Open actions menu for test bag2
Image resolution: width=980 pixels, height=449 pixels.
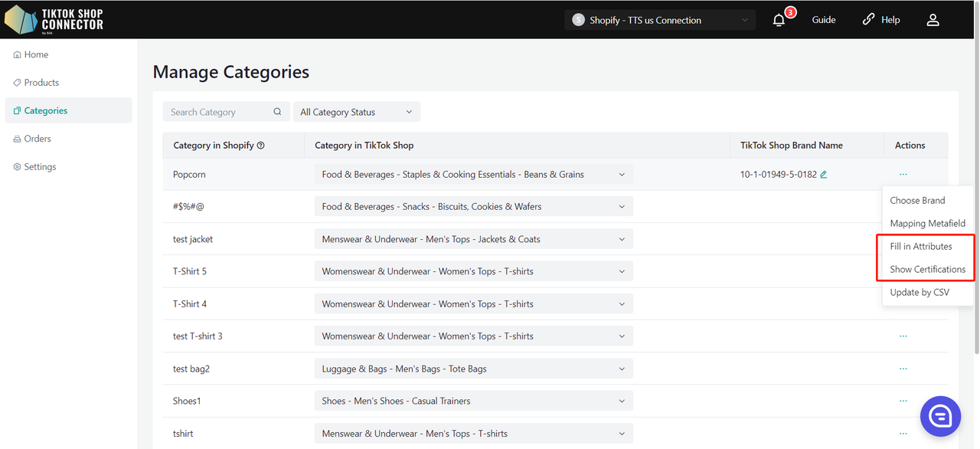coord(903,369)
